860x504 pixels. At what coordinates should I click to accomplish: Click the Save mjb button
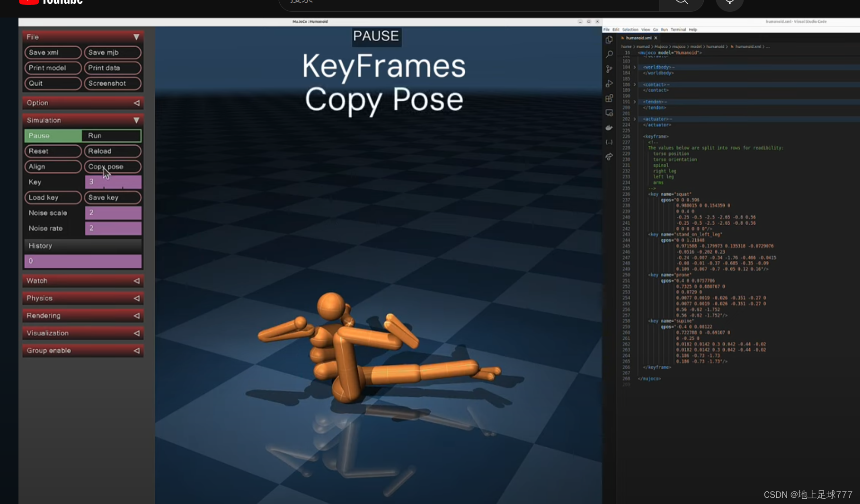coord(113,53)
